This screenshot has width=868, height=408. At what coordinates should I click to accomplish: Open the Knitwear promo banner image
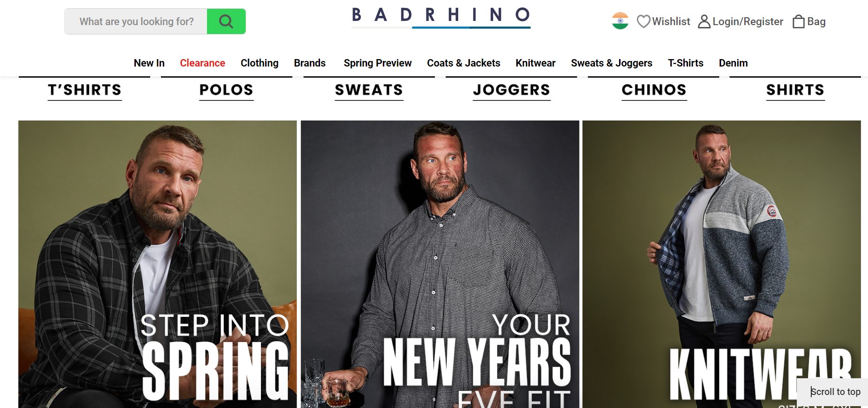[x=721, y=264]
